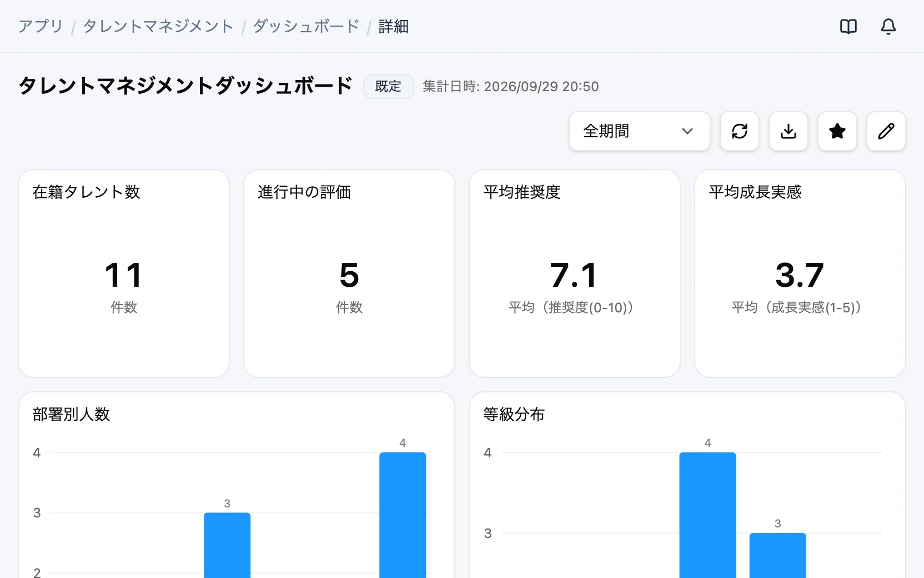Download the dashboard export
The height and width of the screenshot is (578, 924).
(x=789, y=131)
